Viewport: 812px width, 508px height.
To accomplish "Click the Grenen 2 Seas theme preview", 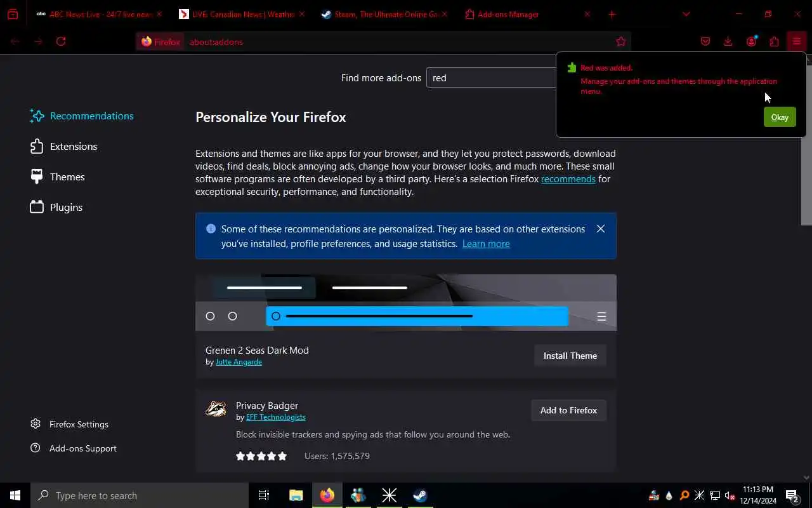I will tap(406, 302).
